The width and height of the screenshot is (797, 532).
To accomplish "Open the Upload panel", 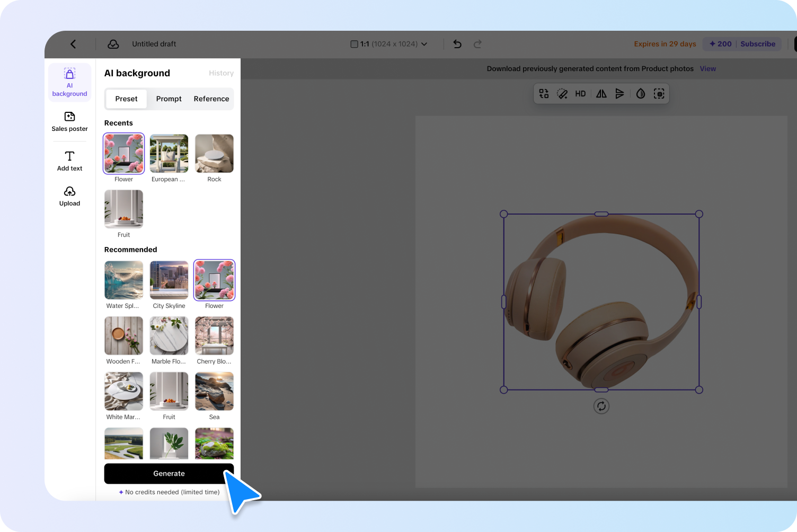I will click(x=69, y=196).
